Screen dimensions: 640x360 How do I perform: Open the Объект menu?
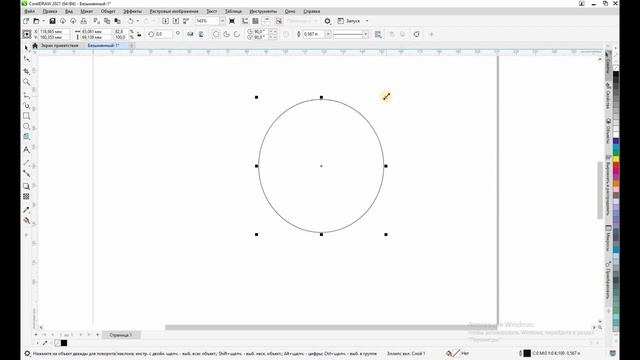[108, 11]
